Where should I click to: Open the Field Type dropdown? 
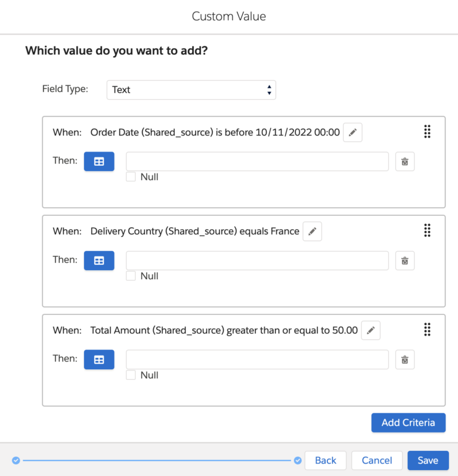pos(191,90)
